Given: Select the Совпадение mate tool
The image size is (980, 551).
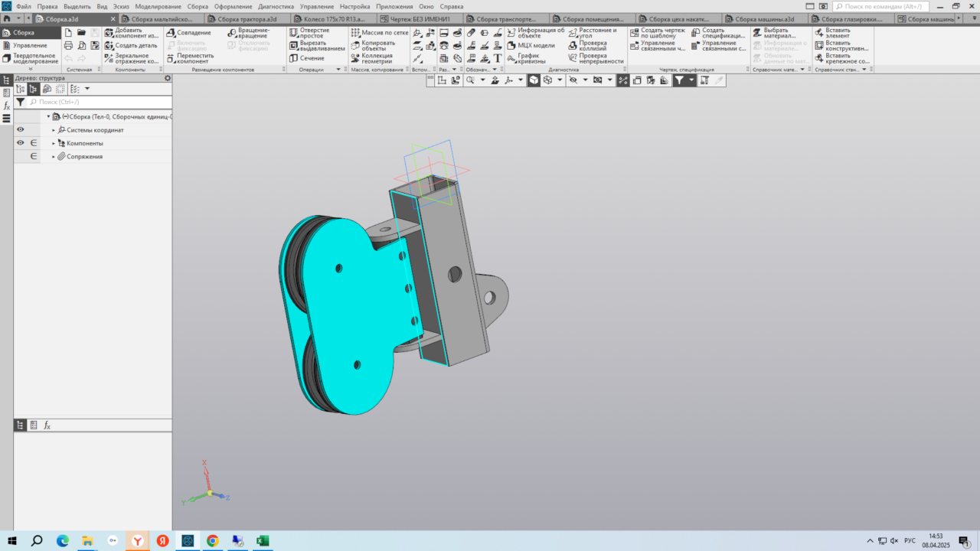Looking at the screenshot, I should 189,33.
